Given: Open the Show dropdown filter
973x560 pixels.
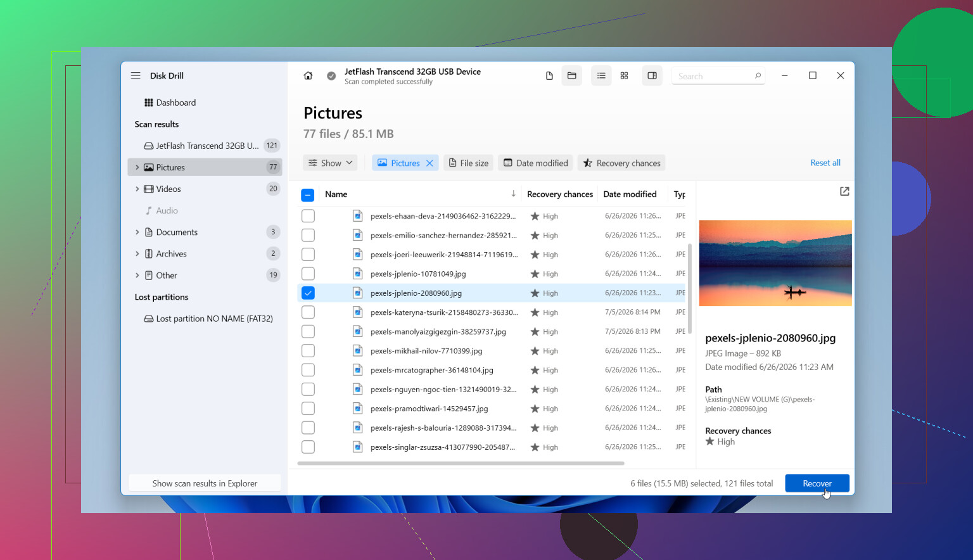Looking at the screenshot, I should 330,163.
